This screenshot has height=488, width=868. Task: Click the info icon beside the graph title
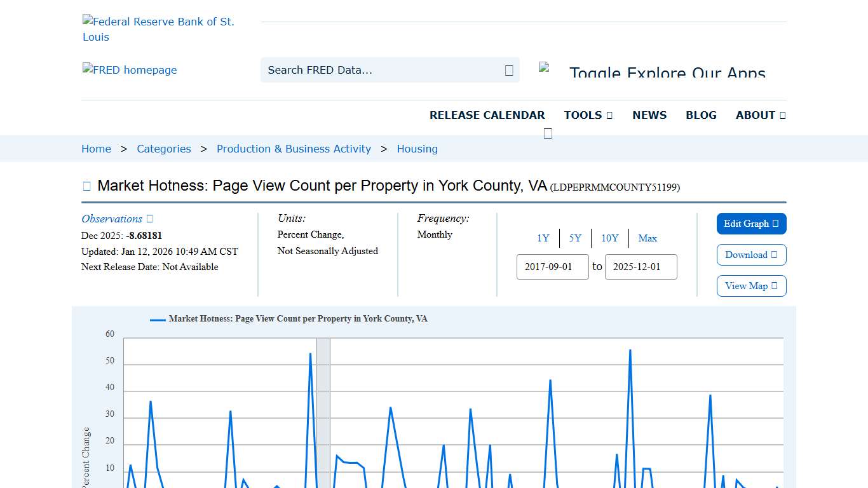(86, 186)
